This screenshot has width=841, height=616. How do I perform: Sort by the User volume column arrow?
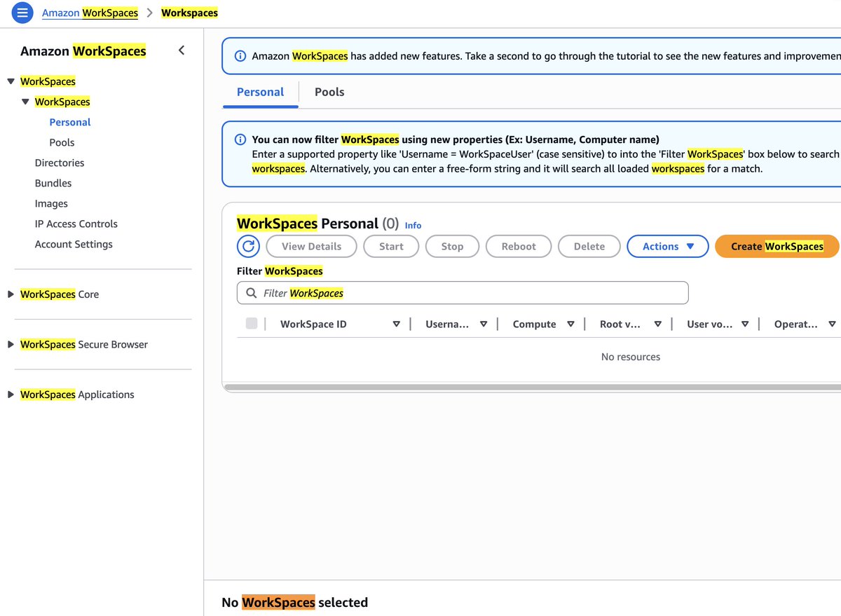pyautogui.click(x=745, y=324)
